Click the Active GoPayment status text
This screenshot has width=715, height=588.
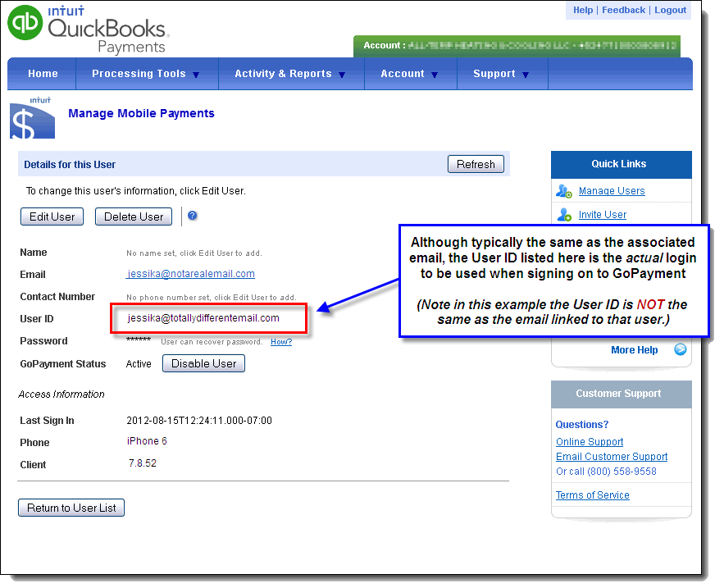click(x=139, y=364)
